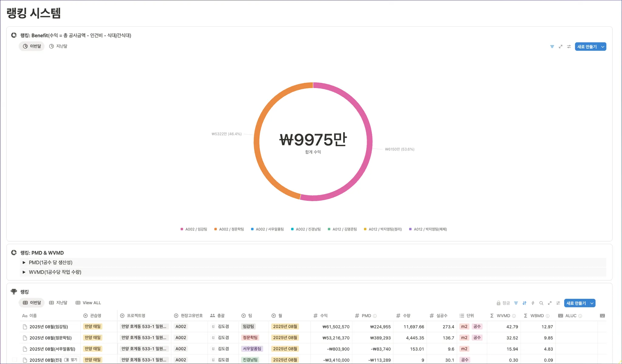Open the 랭킹 table in full page
This screenshot has height=364, width=622.
[550, 303]
